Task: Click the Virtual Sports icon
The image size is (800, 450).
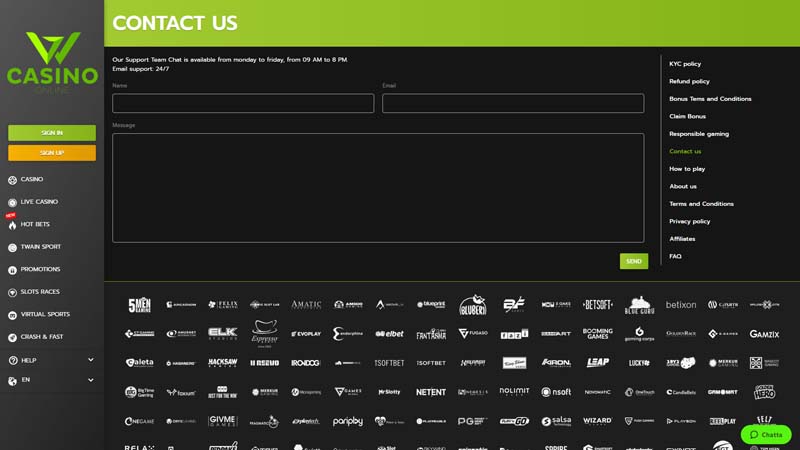Action: (x=12, y=314)
